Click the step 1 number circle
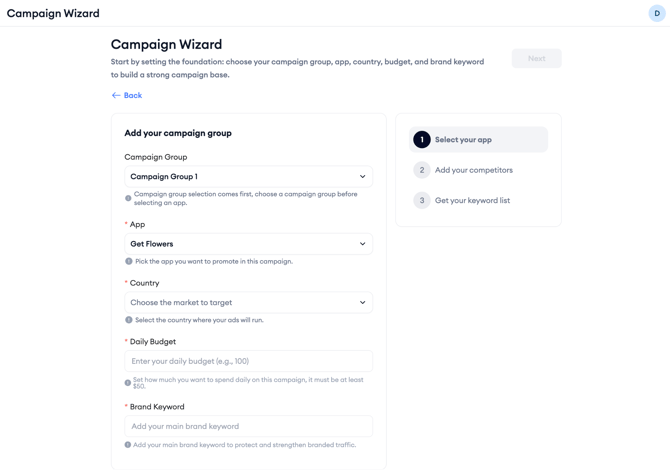Viewport: 670px width, 470px height. point(422,140)
